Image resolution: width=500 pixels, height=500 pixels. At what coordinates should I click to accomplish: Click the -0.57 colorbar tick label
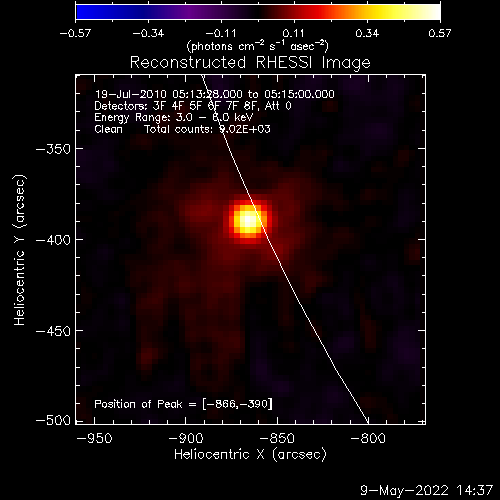[x=75, y=33]
